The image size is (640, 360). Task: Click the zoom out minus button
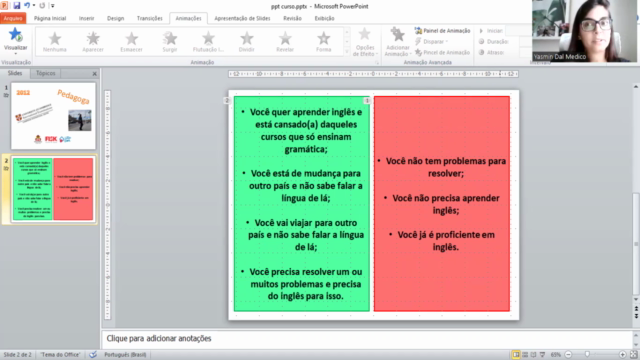click(x=568, y=355)
